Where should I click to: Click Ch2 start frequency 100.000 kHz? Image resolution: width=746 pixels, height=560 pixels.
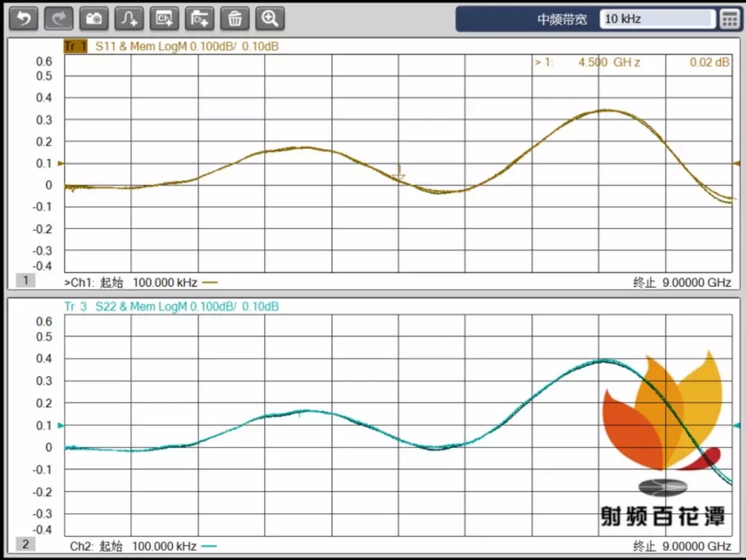tap(164, 546)
